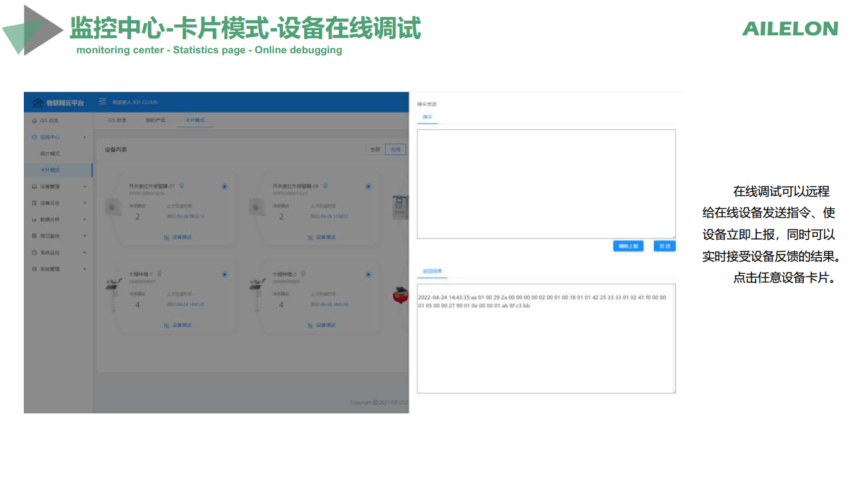Viewport: 868px width, 488px height.
Task: Expand the 设备日志 menu arrow
Action: pyautogui.click(x=84, y=203)
